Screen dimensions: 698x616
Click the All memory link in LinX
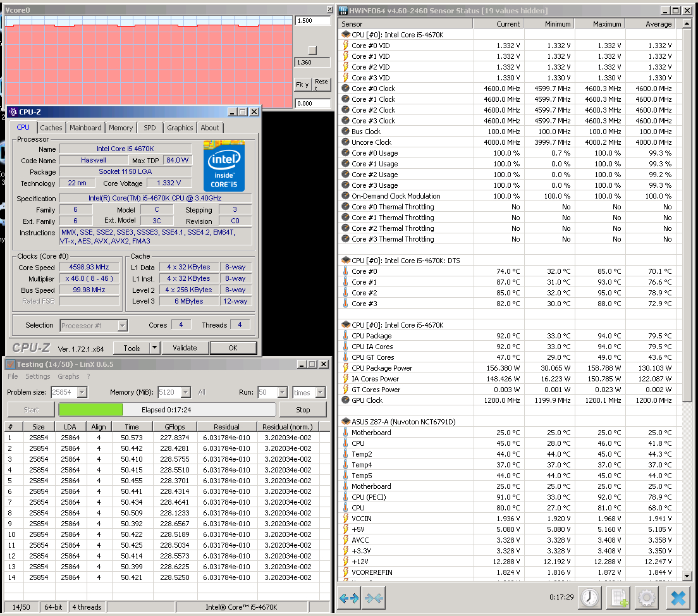[202, 392]
